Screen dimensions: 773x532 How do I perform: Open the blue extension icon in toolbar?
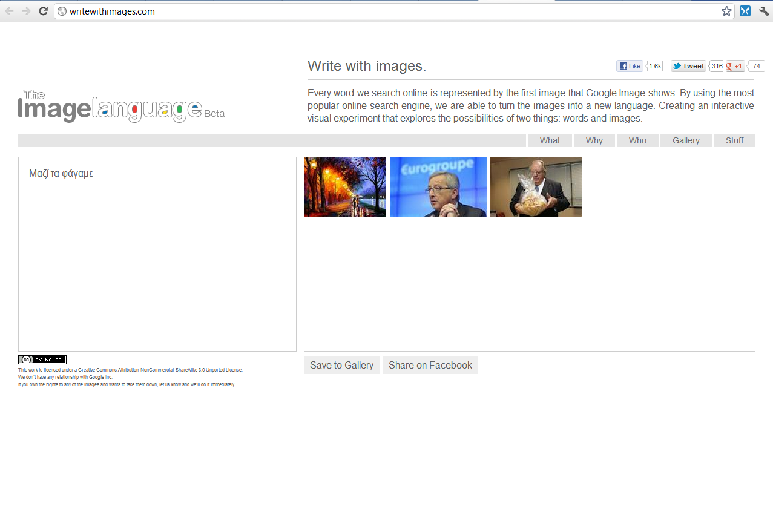pyautogui.click(x=745, y=11)
